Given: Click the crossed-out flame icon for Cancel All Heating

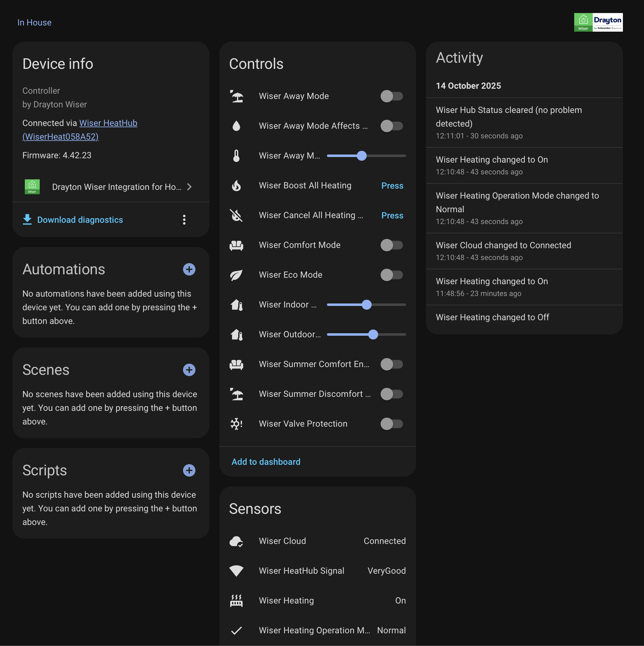Looking at the screenshot, I should tap(236, 215).
